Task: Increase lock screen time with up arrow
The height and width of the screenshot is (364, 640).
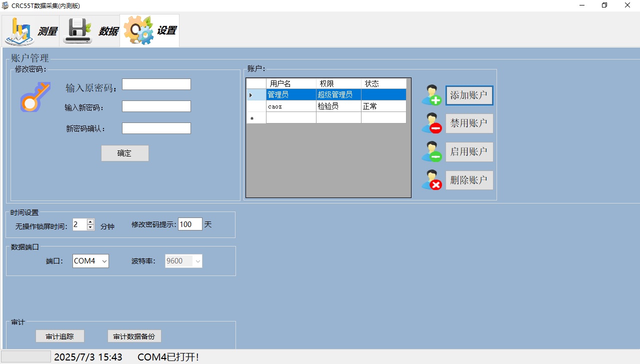Action: [x=90, y=221]
